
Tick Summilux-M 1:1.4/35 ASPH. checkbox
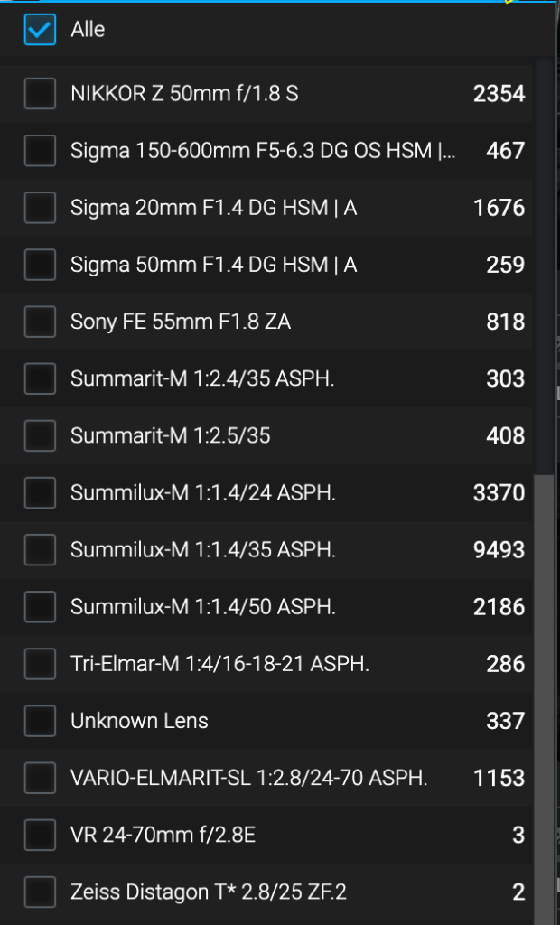click(x=40, y=549)
